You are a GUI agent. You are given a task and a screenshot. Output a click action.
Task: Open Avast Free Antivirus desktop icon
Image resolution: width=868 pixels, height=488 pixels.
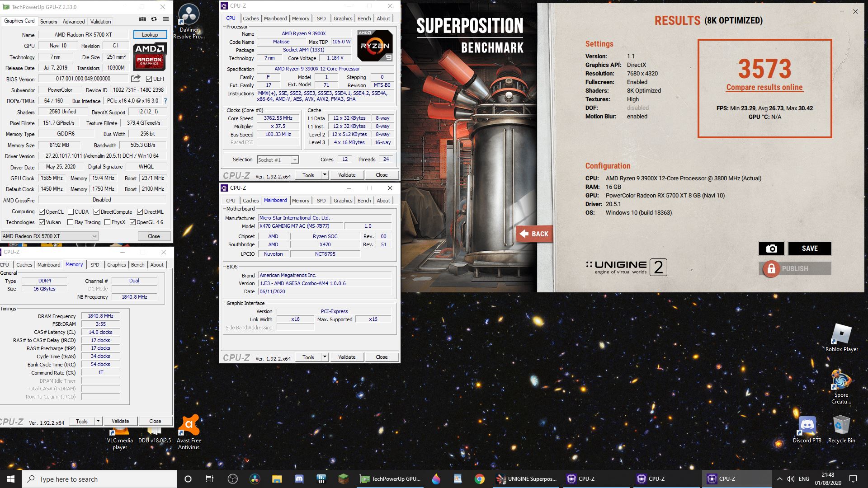click(189, 432)
